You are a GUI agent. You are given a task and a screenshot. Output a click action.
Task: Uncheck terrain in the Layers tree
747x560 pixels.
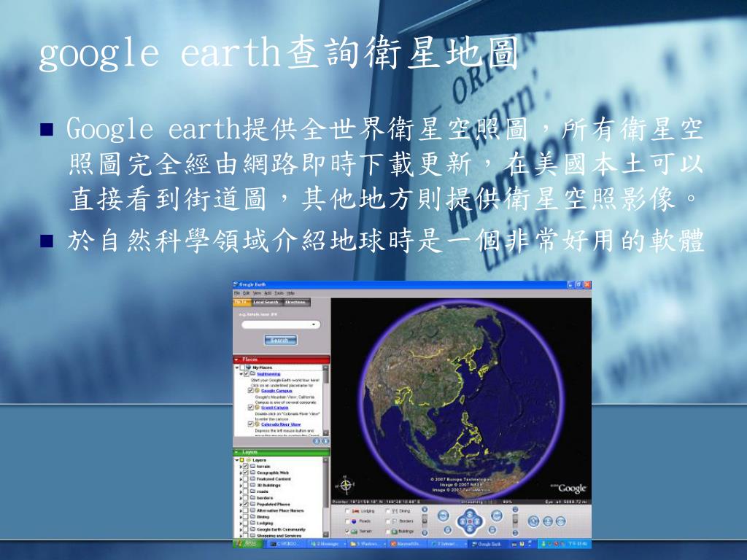click(245, 466)
